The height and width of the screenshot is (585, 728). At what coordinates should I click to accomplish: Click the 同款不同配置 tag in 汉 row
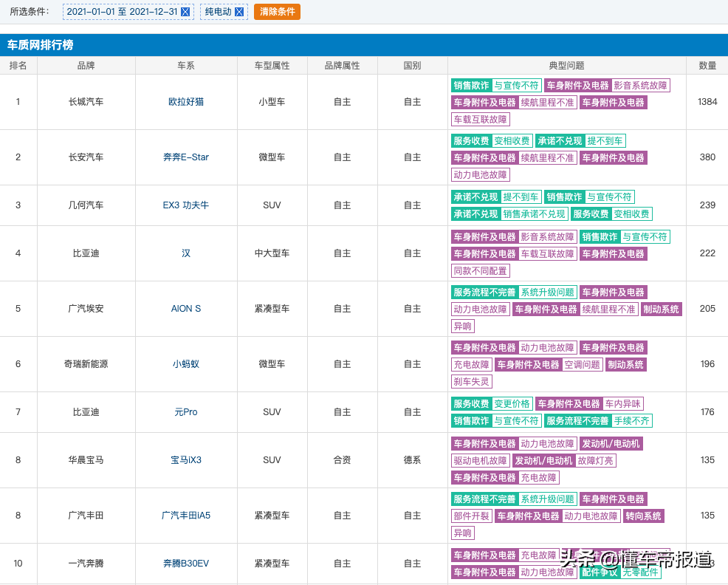coord(481,270)
